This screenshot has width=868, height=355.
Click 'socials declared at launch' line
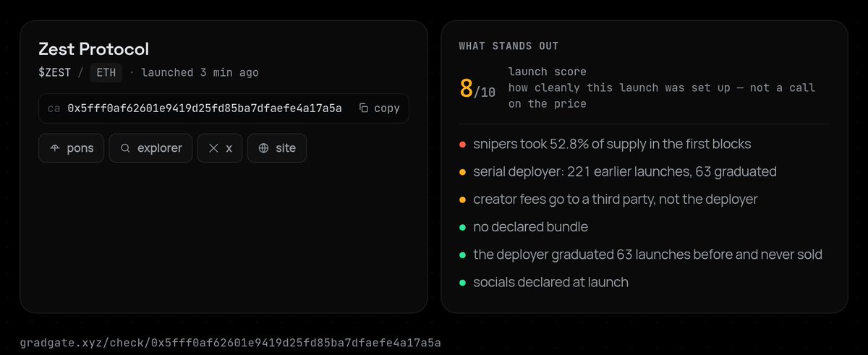[550, 282]
